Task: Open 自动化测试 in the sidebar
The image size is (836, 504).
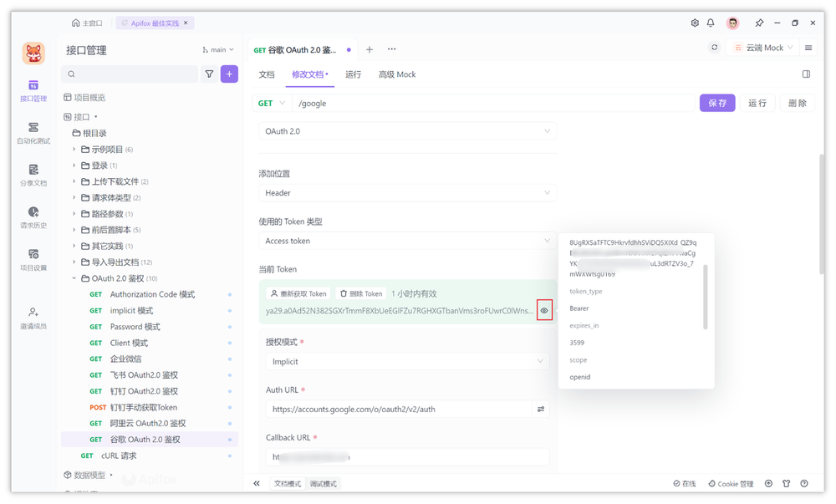Action: [x=33, y=133]
